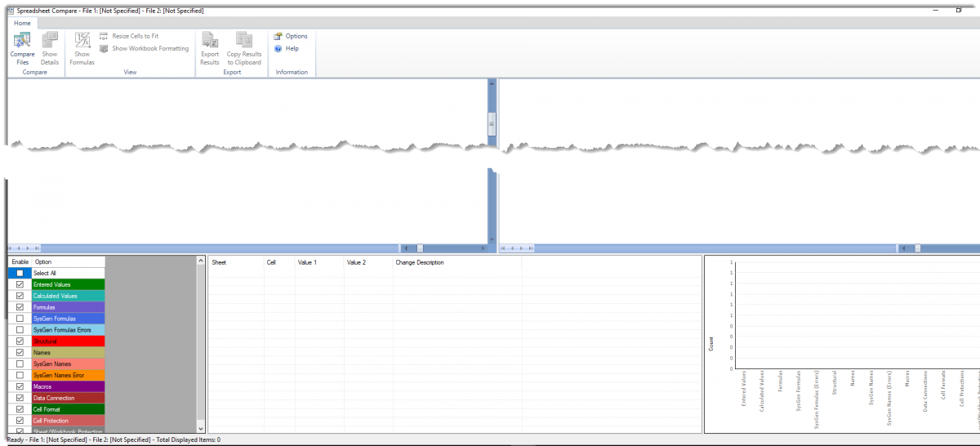The width and height of the screenshot is (980, 446).
Task: Click the Enable column header
Action: pos(20,261)
